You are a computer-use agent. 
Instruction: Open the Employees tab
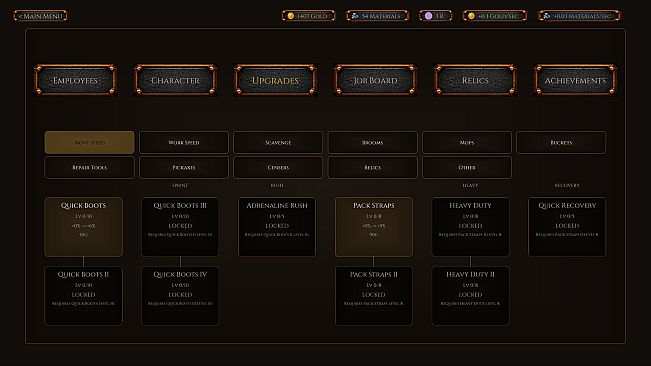click(76, 80)
